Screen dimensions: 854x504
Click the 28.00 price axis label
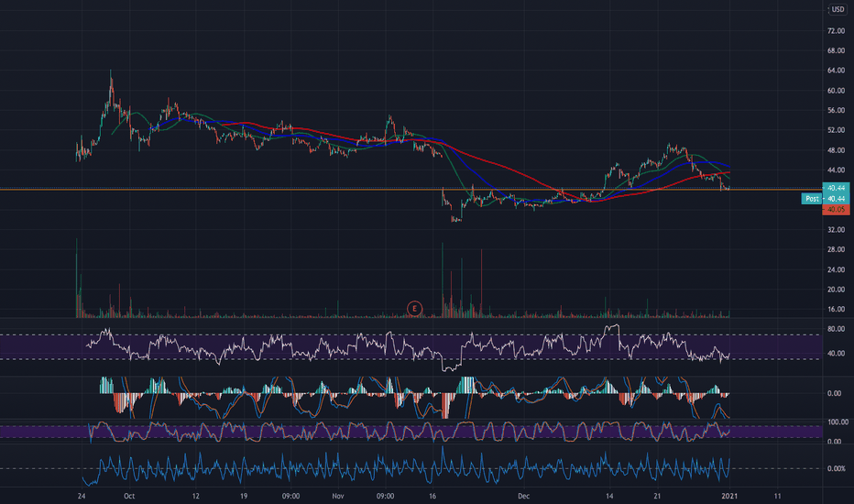pos(836,249)
